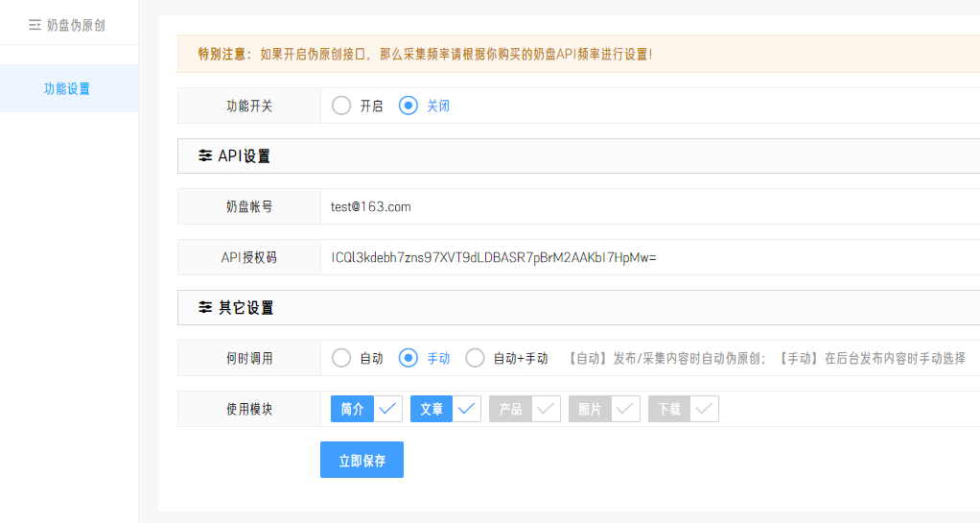The width and height of the screenshot is (980, 523).
Task: Click the 其它设置 section header
Action: (579, 307)
